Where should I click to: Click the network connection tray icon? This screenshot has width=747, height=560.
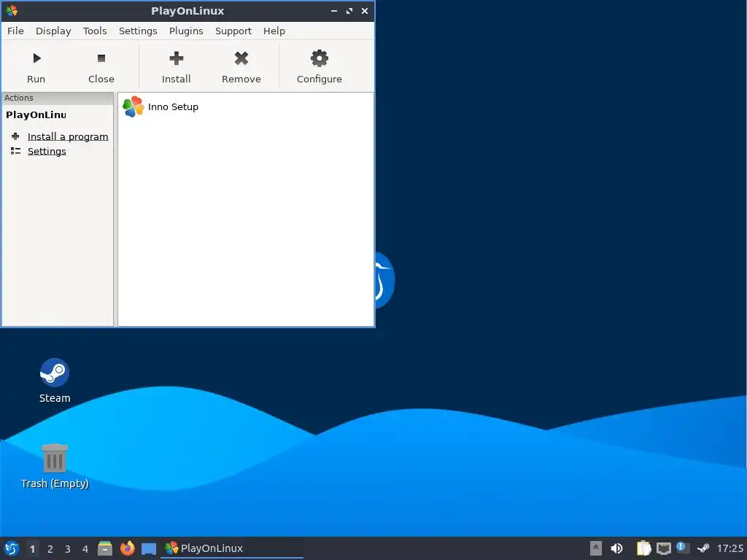(664, 549)
